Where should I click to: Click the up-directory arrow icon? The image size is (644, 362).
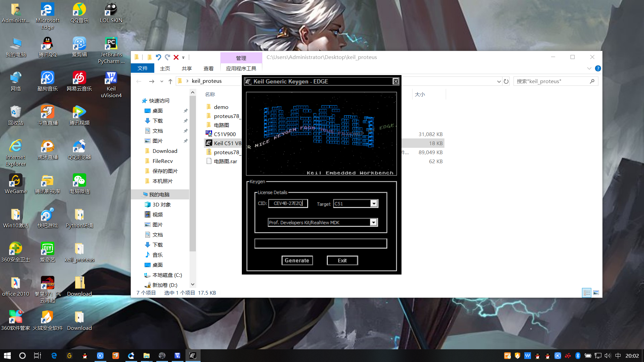[x=170, y=81]
